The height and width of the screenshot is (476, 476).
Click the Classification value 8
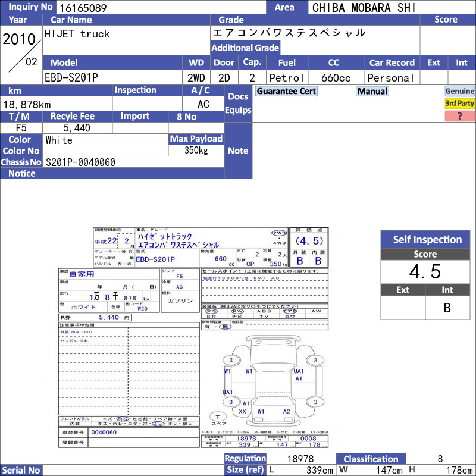pyautogui.click(x=440, y=459)
